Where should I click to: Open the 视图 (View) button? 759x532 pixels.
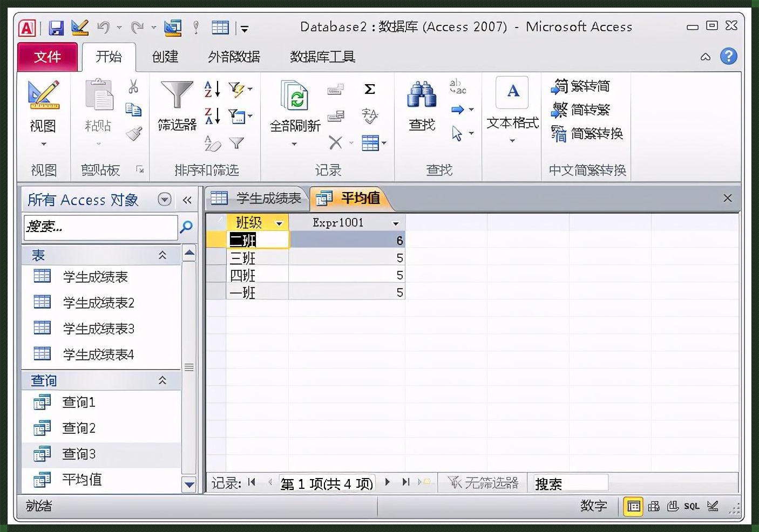pos(43,113)
